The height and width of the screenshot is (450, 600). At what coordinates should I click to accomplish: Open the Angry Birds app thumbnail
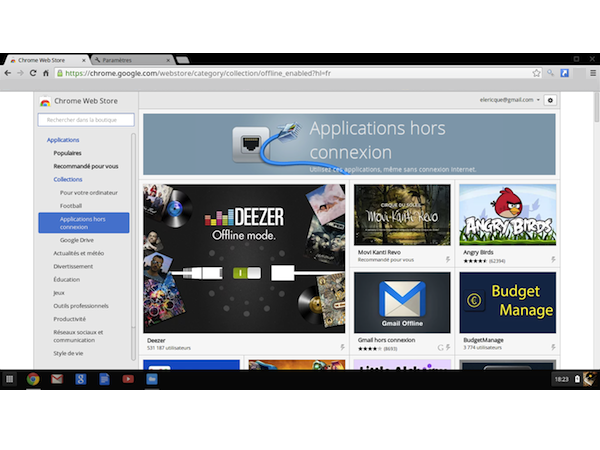pos(508,215)
